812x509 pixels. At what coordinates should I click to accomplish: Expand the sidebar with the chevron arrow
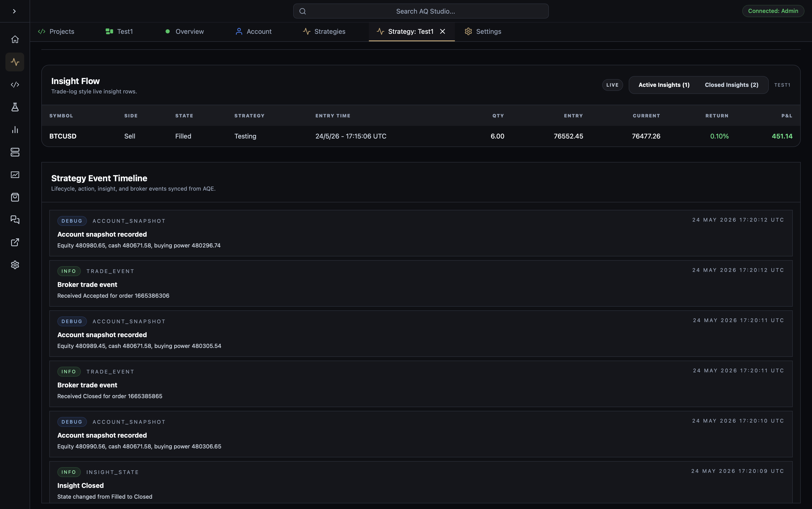[14, 11]
